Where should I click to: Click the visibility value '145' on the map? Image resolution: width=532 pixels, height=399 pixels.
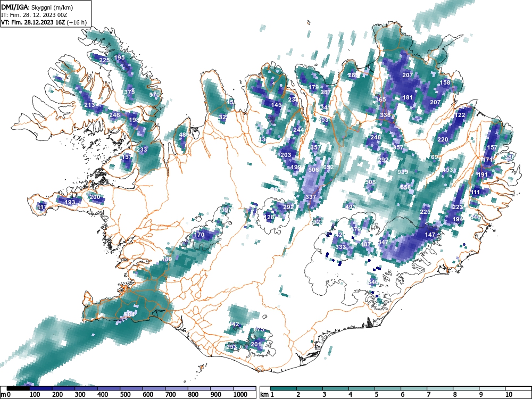277,105
